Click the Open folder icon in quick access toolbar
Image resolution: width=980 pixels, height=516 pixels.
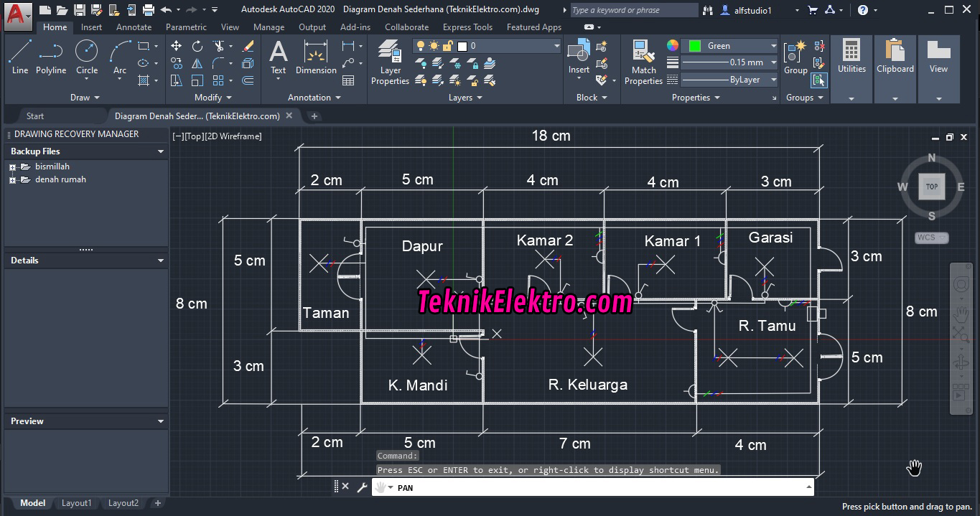(x=62, y=10)
